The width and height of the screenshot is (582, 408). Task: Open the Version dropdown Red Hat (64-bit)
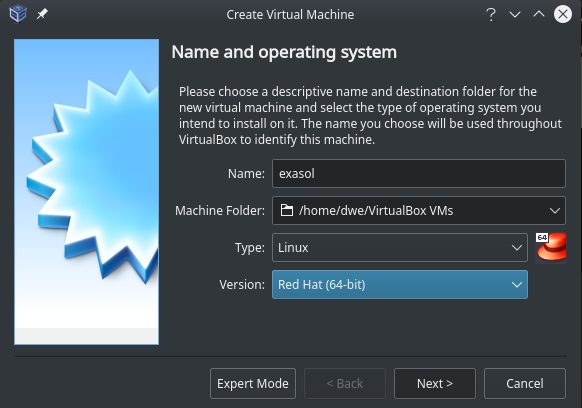pyautogui.click(x=400, y=284)
